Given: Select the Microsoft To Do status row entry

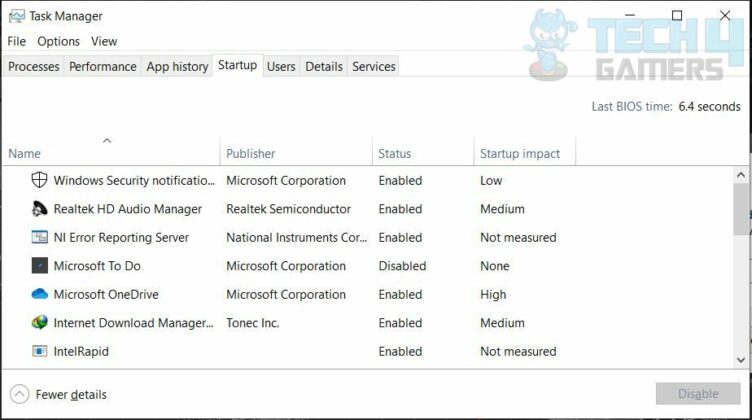Looking at the screenshot, I should coord(402,266).
